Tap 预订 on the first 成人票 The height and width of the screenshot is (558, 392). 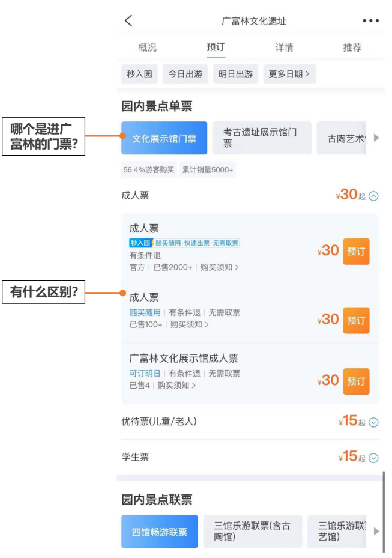(x=355, y=252)
